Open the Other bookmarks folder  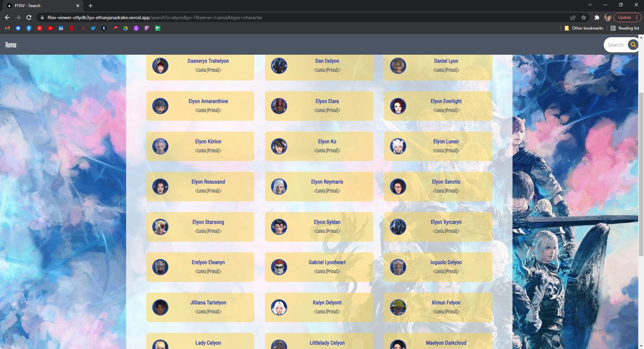click(x=584, y=28)
